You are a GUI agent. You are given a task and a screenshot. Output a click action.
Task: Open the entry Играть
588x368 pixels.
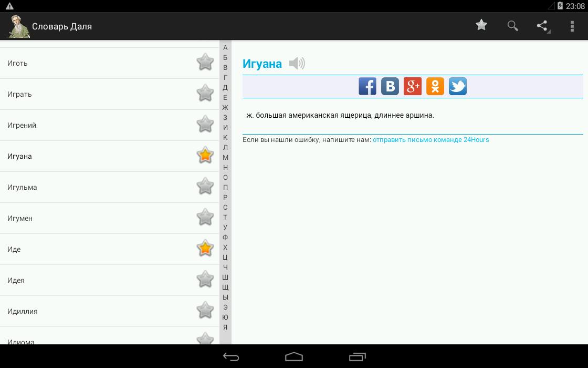[110, 94]
